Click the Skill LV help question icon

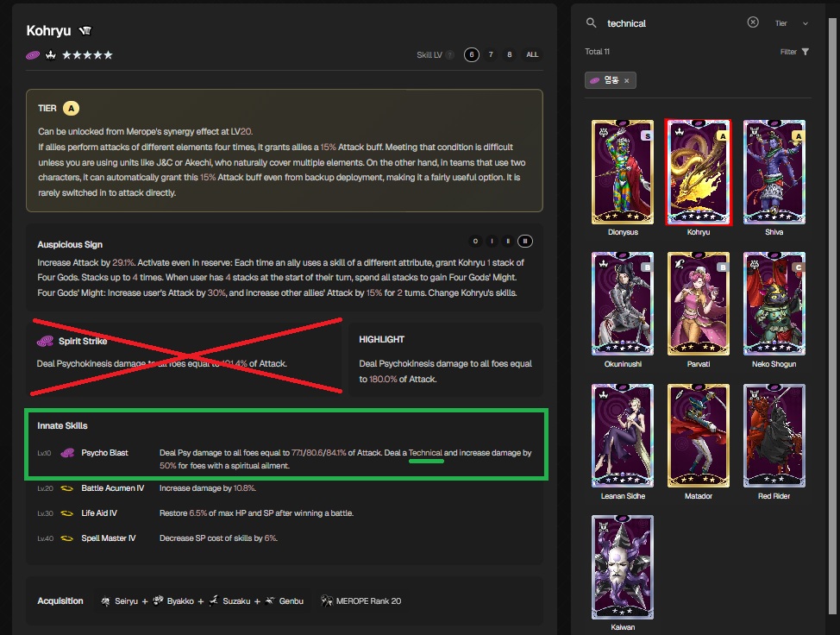[x=450, y=54]
